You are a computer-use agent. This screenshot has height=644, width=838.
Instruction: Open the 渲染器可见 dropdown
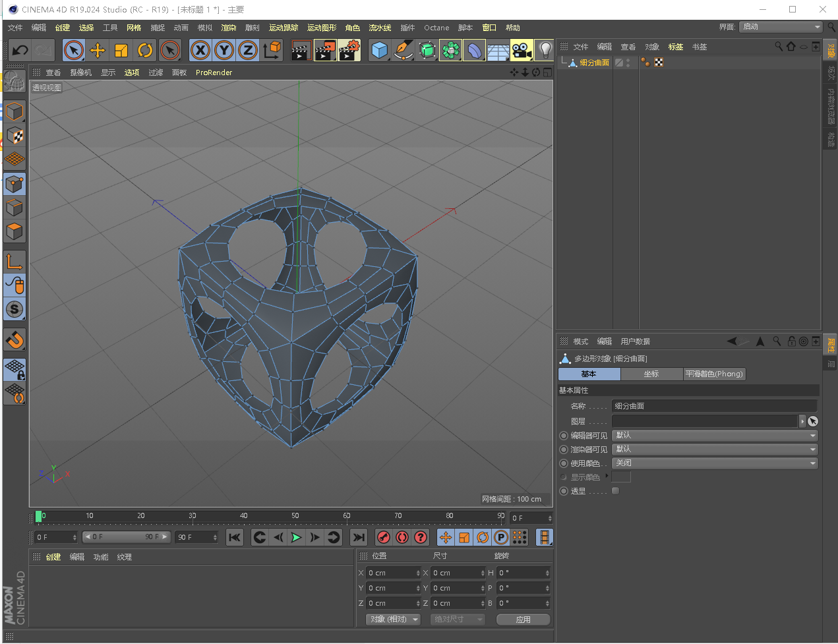(x=715, y=450)
